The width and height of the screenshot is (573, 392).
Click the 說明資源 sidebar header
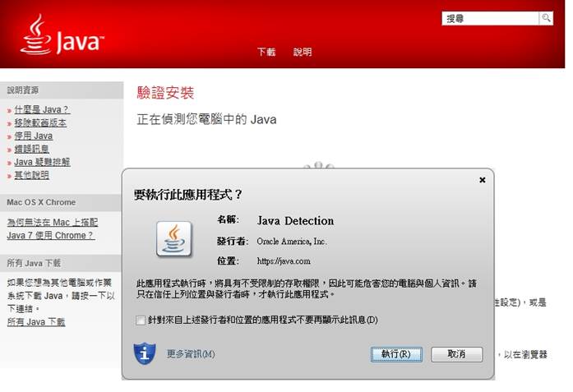pos(62,90)
